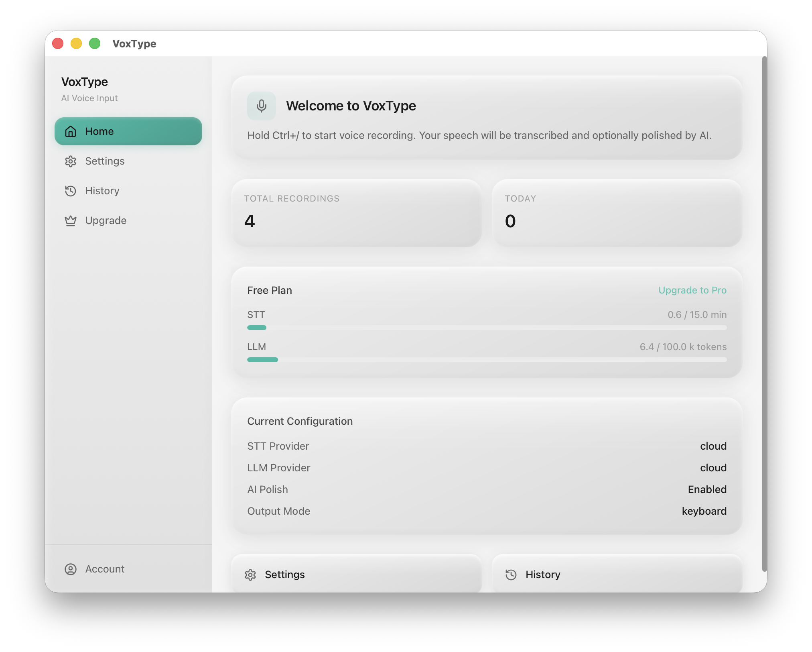
Task: Open Account at sidebar bottom
Action: tap(105, 569)
